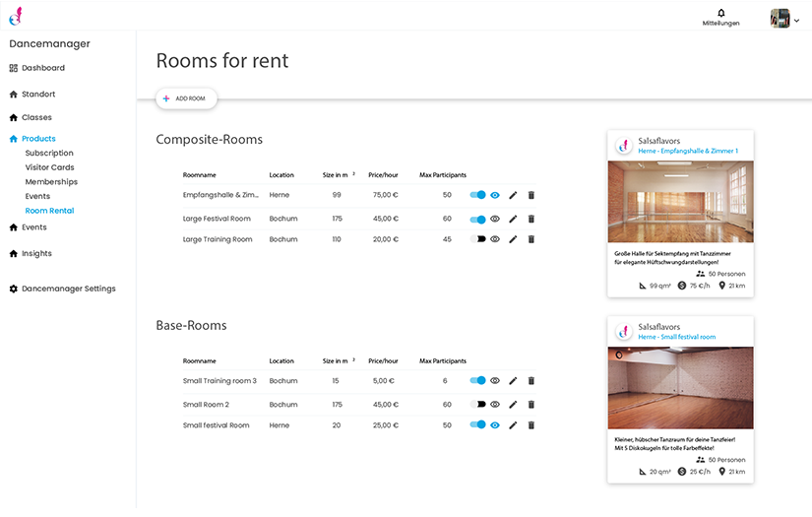This screenshot has height=517, width=812.
Task: Hide preview of Empfangshalle & Zim... eye icon
Action: click(x=495, y=195)
